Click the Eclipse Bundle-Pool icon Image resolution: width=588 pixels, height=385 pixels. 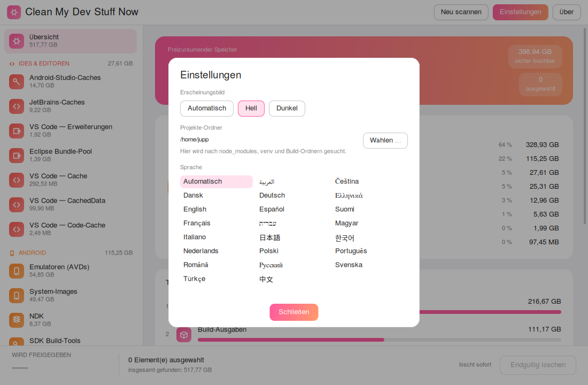[17, 156]
